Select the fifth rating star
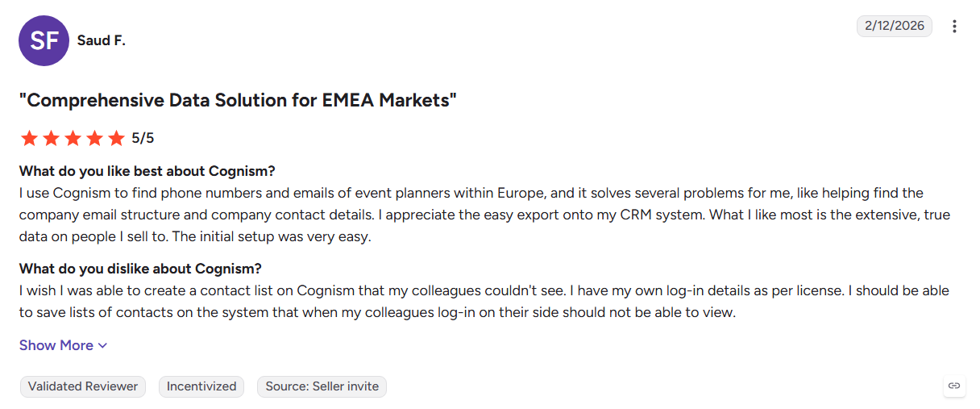980x409 pixels. point(117,138)
